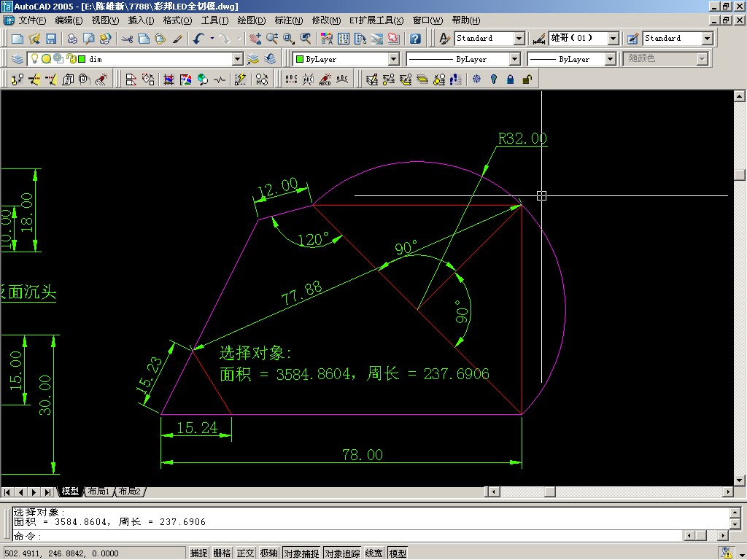This screenshot has width=747, height=560.
Task: Click the Plot printer icon
Action: pyautogui.click(x=72, y=39)
